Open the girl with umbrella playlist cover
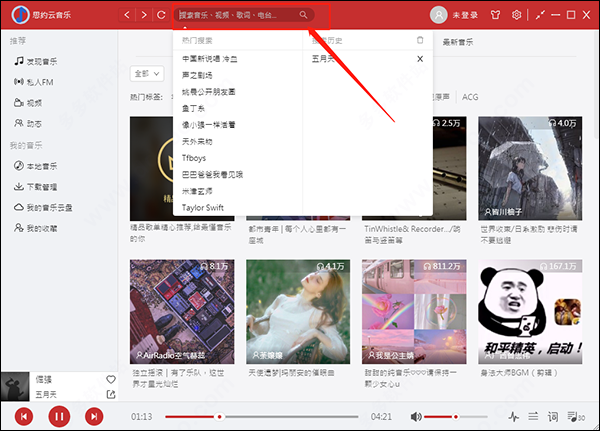The width and height of the screenshot is (600, 431). click(x=530, y=168)
